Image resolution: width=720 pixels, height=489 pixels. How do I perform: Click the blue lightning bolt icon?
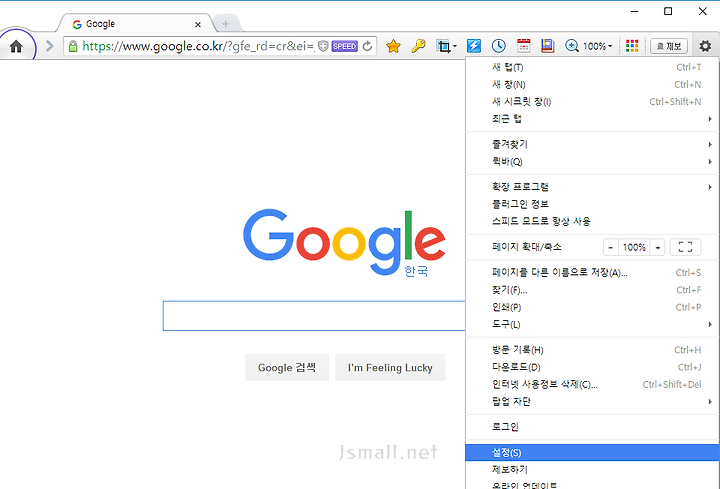[x=474, y=46]
